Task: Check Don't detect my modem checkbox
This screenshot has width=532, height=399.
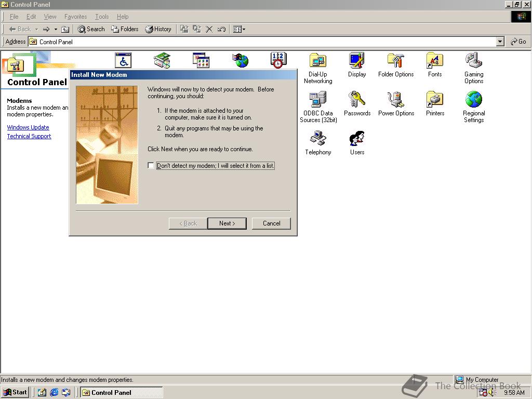Action: pos(151,166)
